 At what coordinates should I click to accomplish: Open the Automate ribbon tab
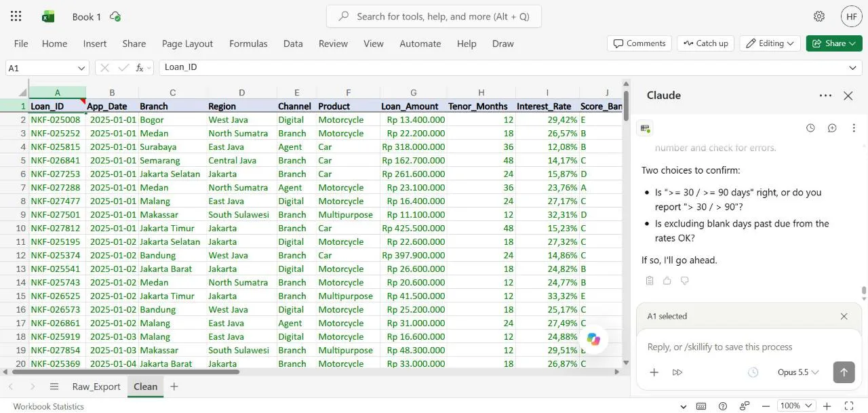(x=420, y=43)
